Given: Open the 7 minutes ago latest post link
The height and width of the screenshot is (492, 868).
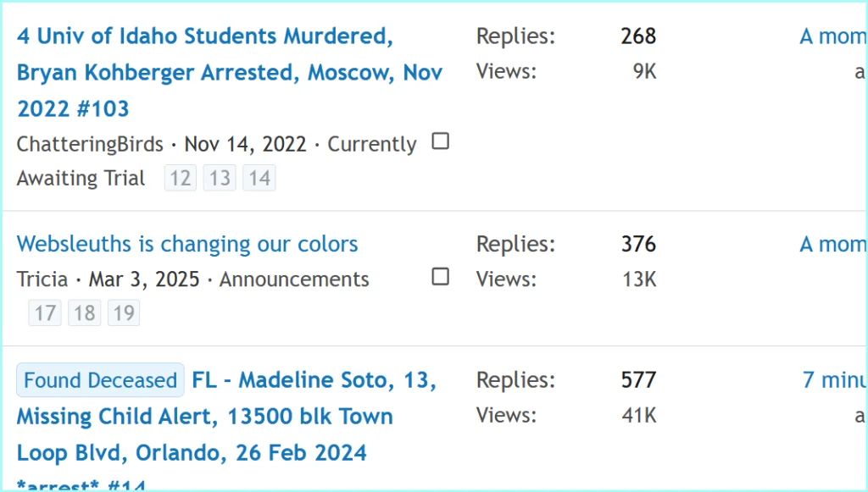Looking at the screenshot, I should click(x=834, y=380).
